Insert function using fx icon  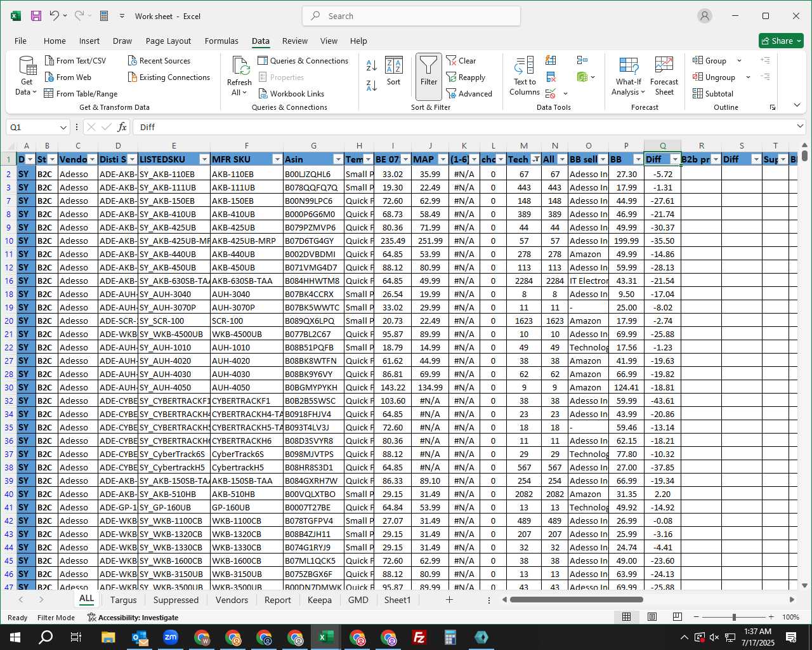click(122, 127)
